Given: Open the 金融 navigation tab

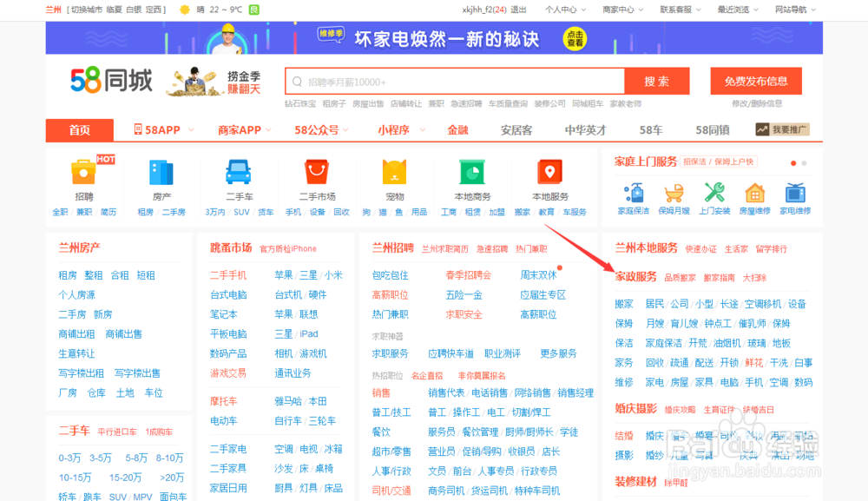Looking at the screenshot, I should point(457,130).
